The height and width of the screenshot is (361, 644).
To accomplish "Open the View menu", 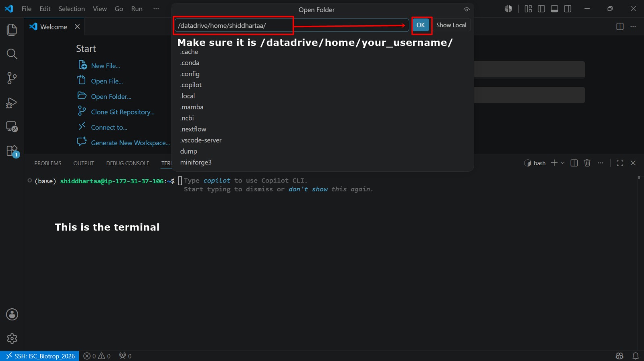I will tap(100, 9).
